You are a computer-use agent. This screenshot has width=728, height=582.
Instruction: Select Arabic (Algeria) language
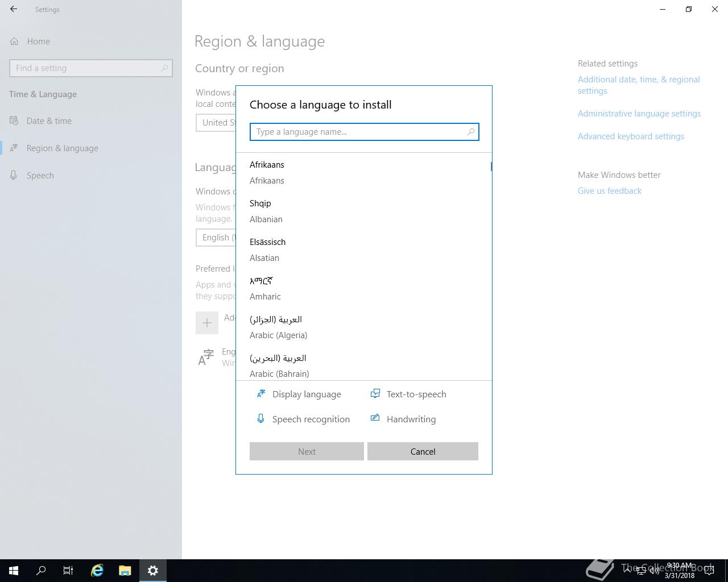click(x=278, y=327)
